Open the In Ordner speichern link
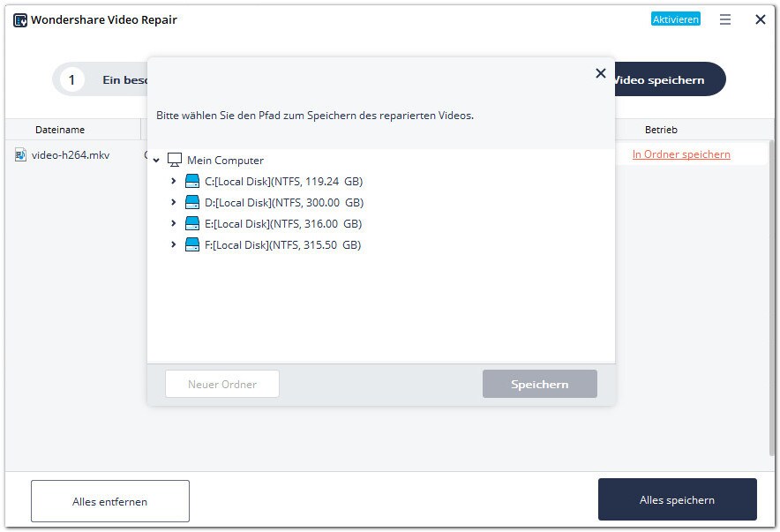Viewport: 780px width, 532px height. [x=681, y=154]
